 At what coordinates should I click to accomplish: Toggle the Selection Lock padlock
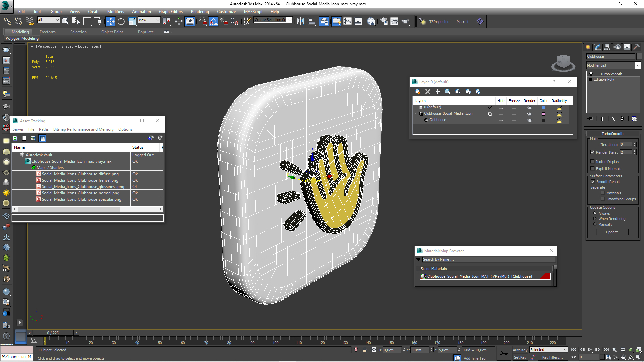[365, 350]
